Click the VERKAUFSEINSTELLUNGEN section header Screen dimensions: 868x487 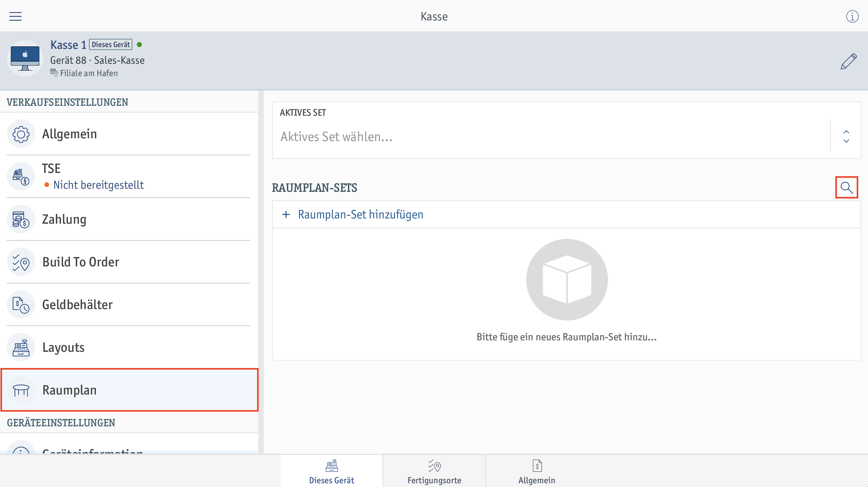pyautogui.click(x=67, y=102)
